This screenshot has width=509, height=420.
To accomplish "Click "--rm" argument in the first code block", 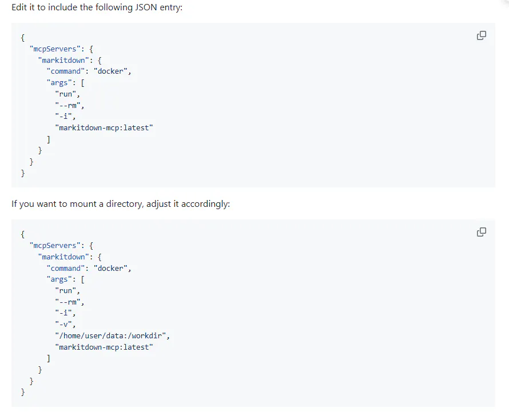I will coord(67,105).
